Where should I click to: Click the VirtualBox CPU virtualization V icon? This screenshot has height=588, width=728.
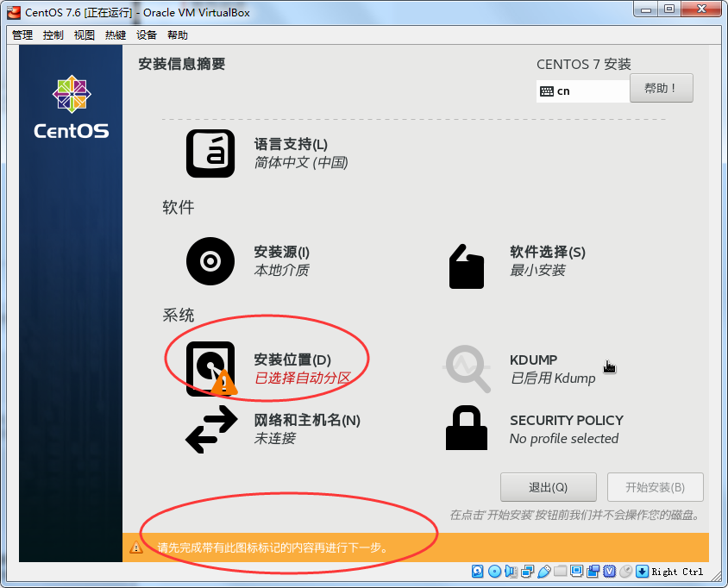tap(609, 572)
